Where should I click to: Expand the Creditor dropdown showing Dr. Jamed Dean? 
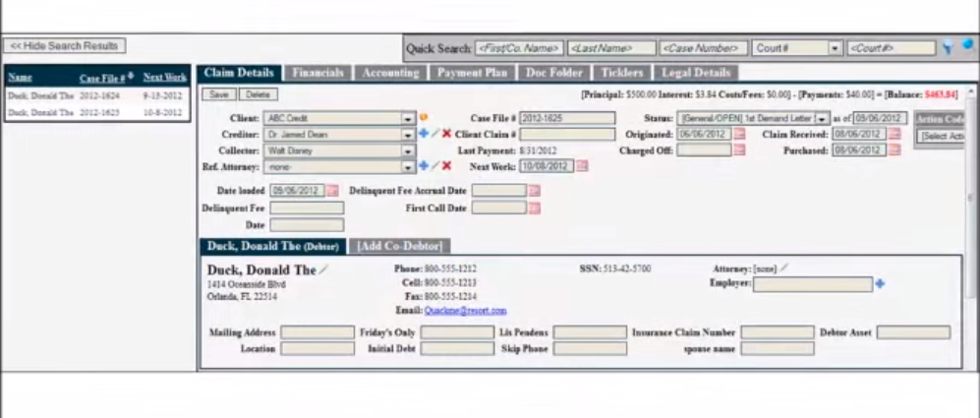408,135
